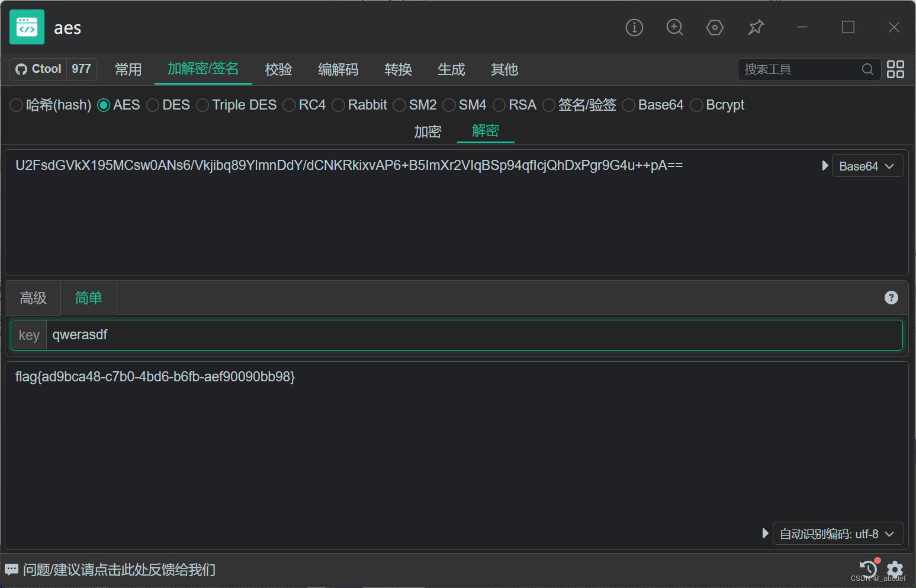
Task: Select the 解密 decrypt tab
Action: [x=486, y=131]
